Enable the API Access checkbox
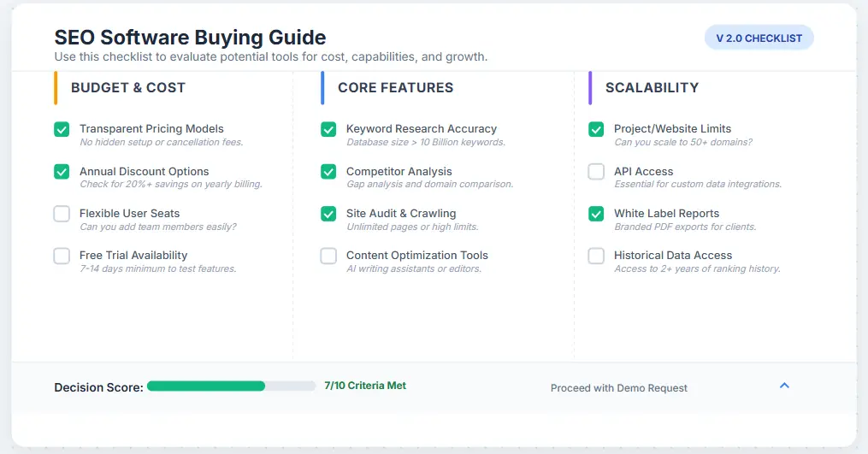This screenshot has width=868, height=454. coord(596,172)
